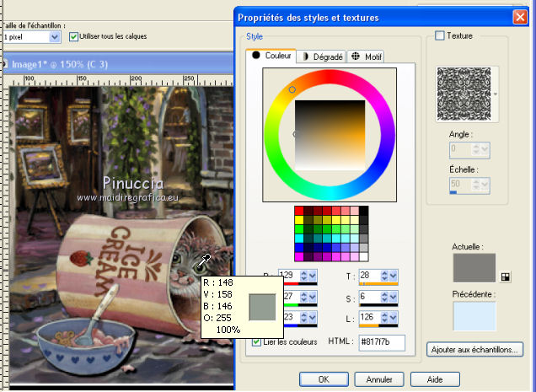
Task: Click the T value field showing 28
Action: pyautogui.click(x=369, y=276)
